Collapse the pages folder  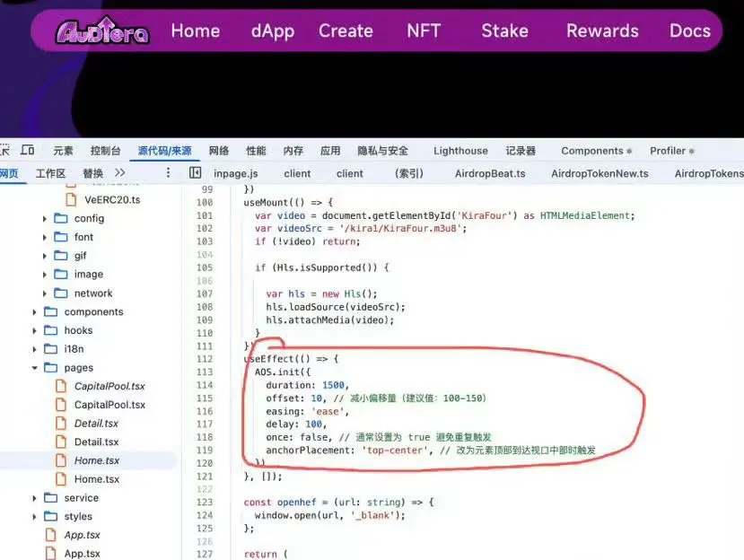pyautogui.click(x=34, y=368)
